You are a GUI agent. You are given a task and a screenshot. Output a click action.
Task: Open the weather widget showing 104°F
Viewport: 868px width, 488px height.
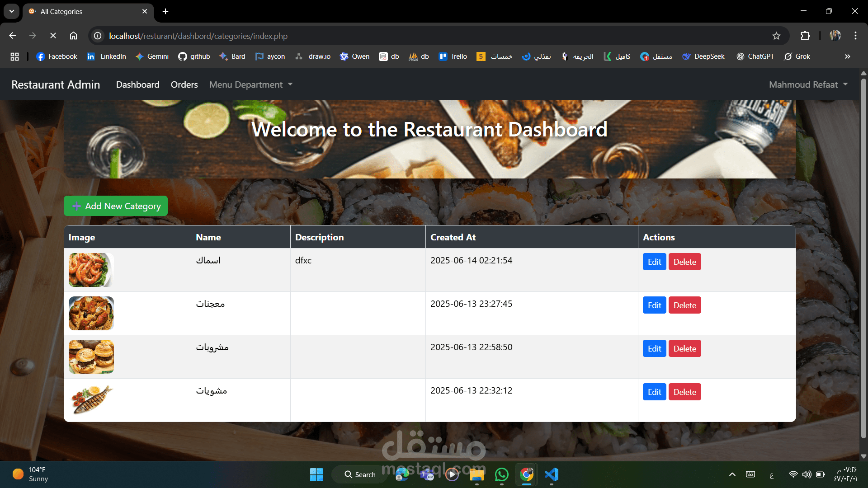coord(30,474)
